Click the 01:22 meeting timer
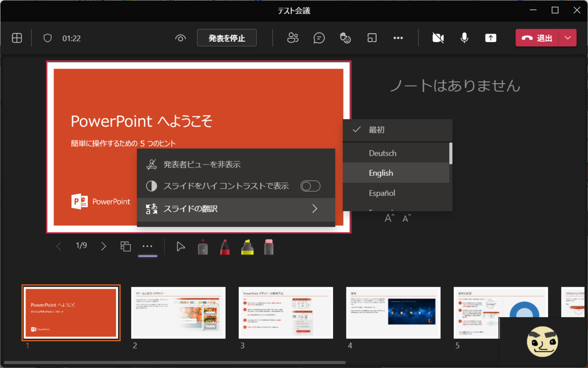 coord(71,38)
